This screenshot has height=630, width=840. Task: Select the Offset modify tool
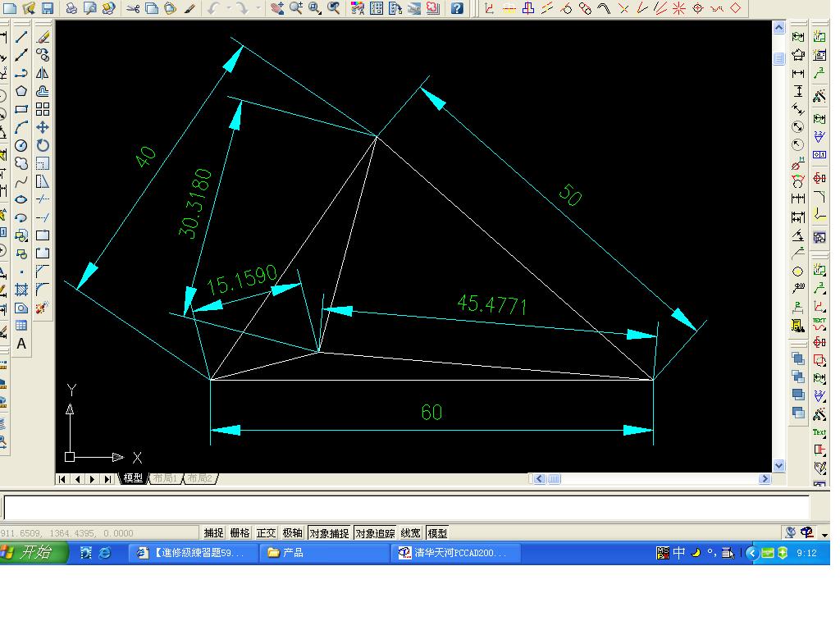pyautogui.click(x=43, y=91)
